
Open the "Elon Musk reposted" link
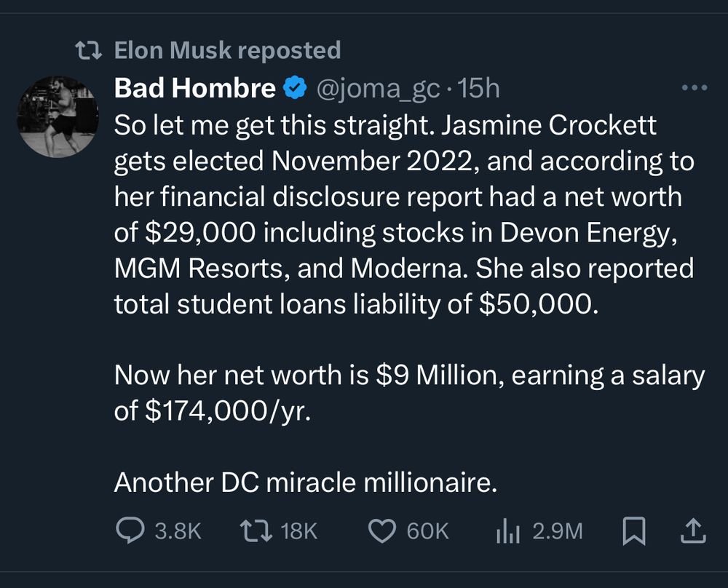(227, 50)
